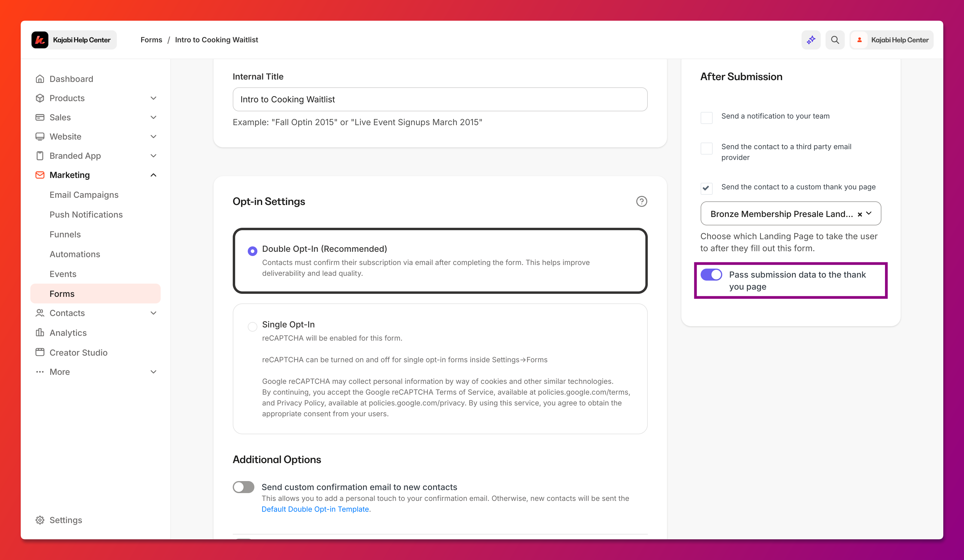Open Email Campaigns in sidebar
This screenshot has height=560, width=964.
point(84,194)
